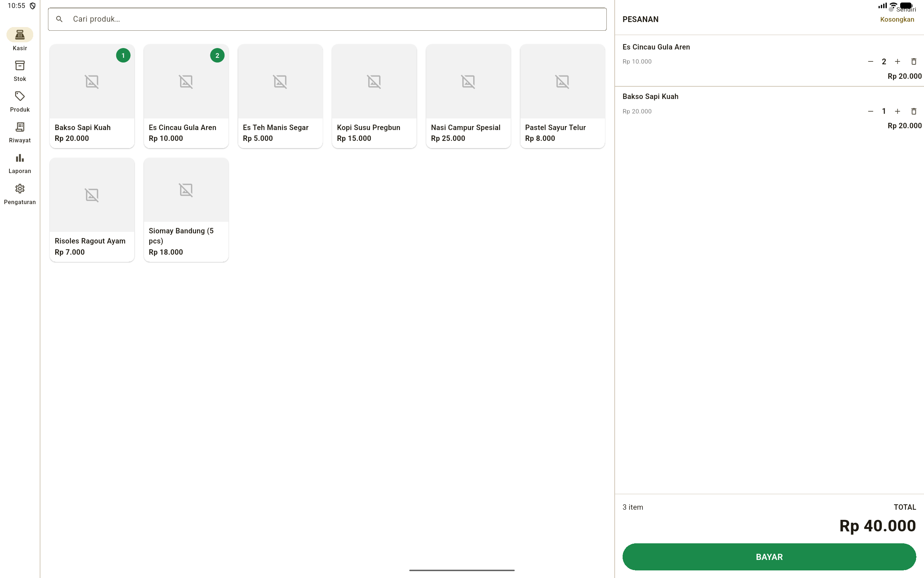Click the Cari produk search field
Screen dimensions: 924x578
coord(327,19)
